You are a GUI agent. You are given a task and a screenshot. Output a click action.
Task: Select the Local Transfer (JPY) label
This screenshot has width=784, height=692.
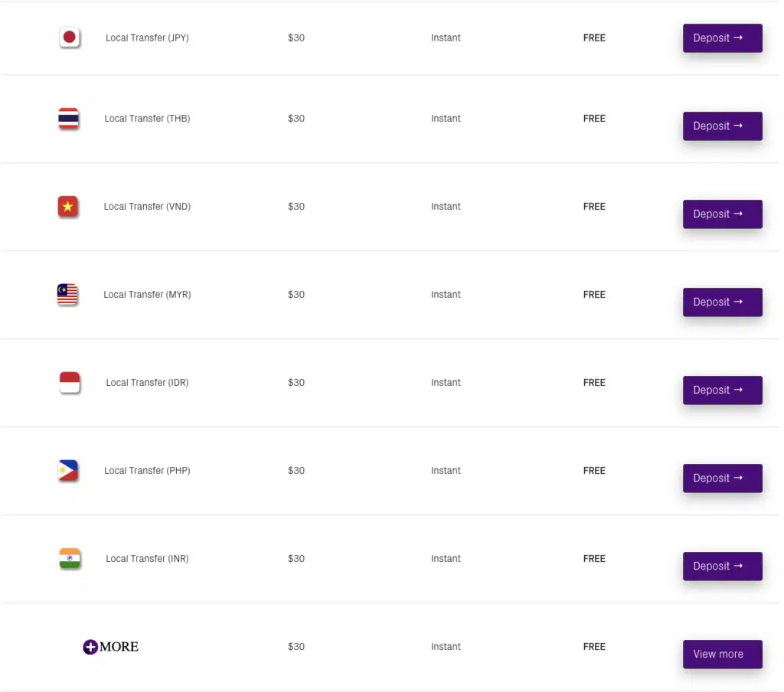point(147,38)
